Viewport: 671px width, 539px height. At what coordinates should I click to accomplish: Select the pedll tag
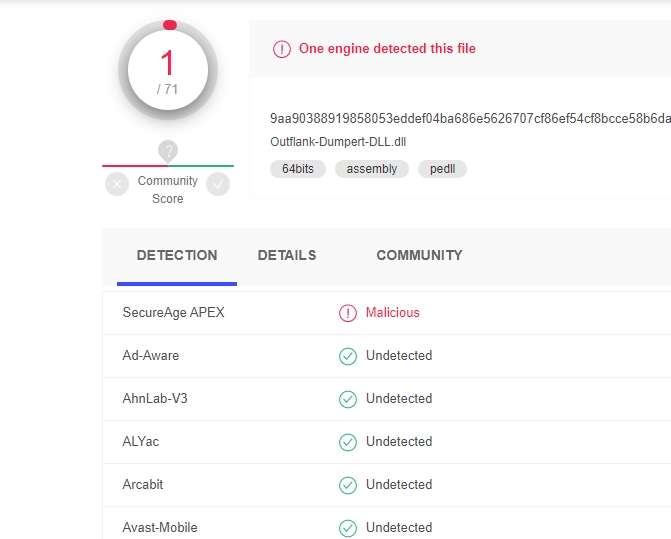(442, 169)
